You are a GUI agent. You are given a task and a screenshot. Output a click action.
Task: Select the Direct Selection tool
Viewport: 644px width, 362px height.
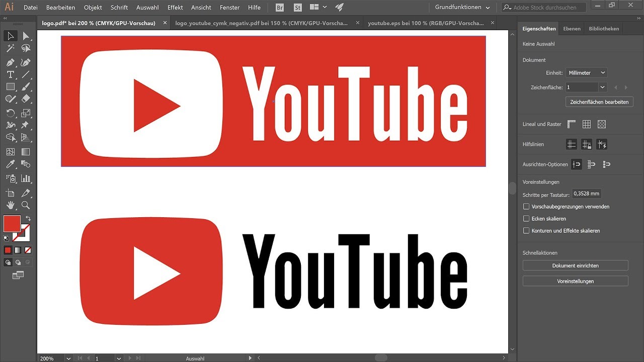(x=26, y=36)
